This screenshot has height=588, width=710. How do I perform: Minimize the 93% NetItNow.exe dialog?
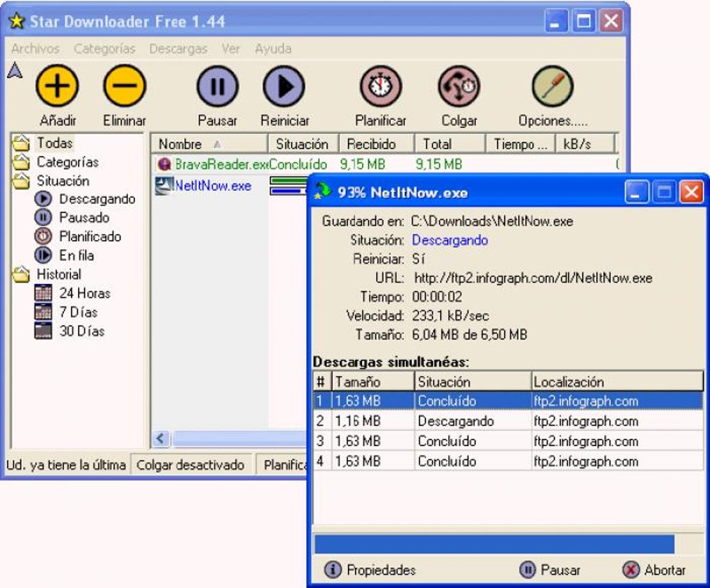[637, 192]
